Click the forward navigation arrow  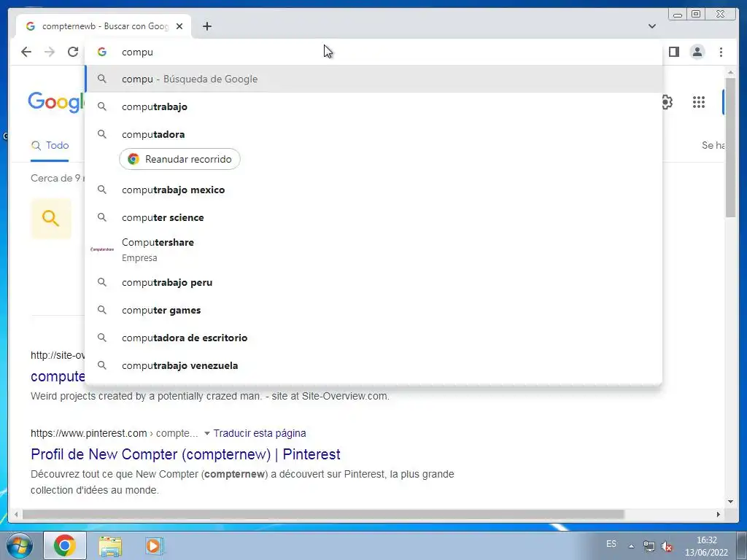pyautogui.click(x=50, y=52)
